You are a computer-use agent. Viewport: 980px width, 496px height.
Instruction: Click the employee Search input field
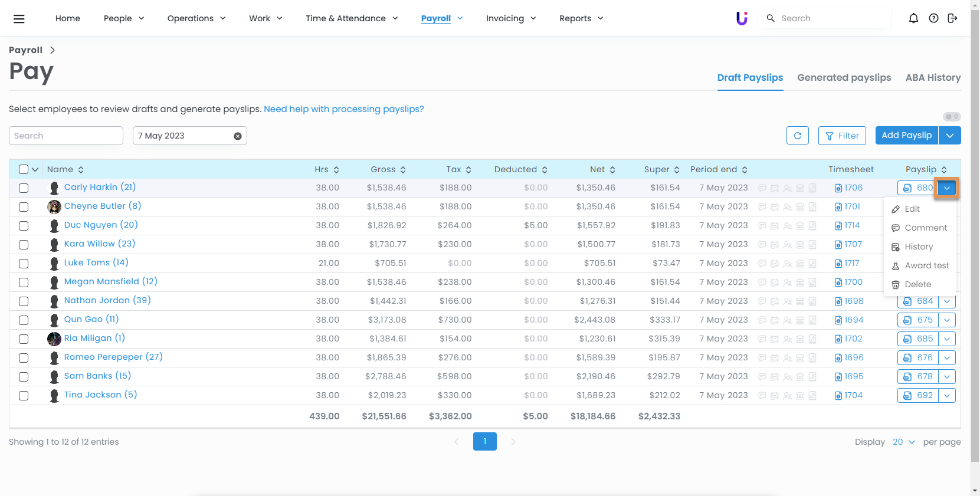[66, 136]
